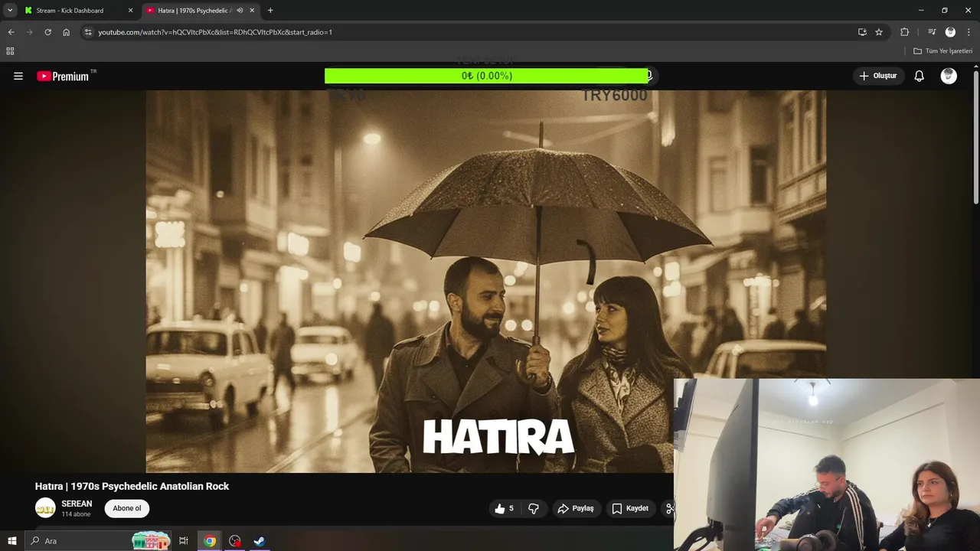Open a new browser tab
Viewport: 980px width, 551px height.
click(x=270, y=11)
